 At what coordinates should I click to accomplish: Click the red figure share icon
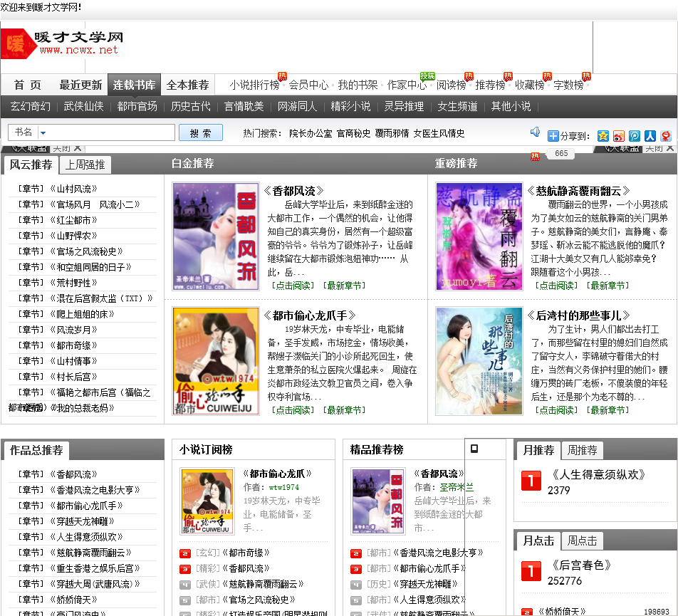pos(666,136)
